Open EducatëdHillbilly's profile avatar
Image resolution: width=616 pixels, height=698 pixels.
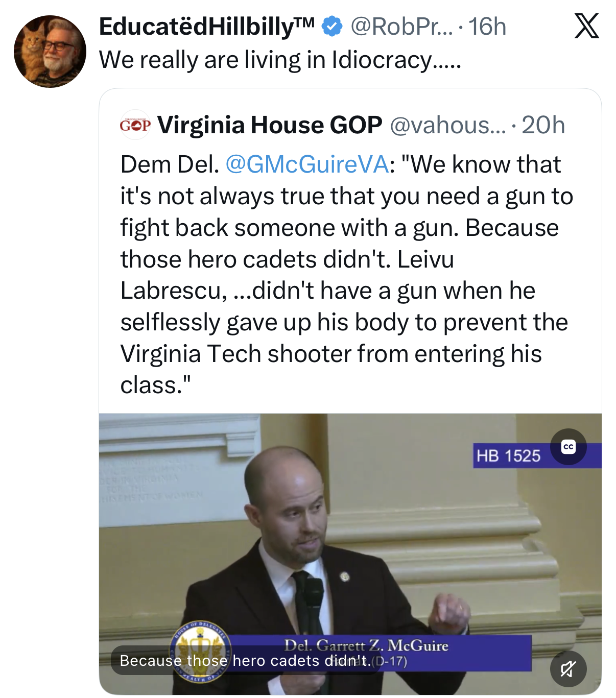50,52
